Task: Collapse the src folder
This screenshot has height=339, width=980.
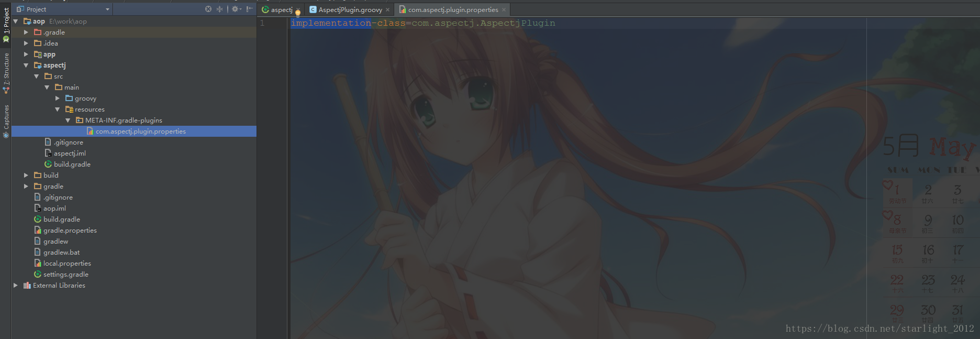Action: (37, 76)
